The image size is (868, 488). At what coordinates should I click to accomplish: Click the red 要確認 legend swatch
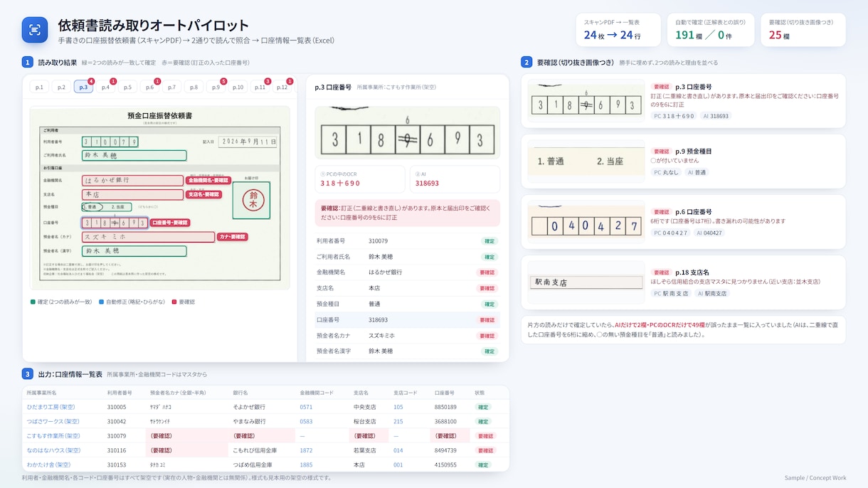174,302
